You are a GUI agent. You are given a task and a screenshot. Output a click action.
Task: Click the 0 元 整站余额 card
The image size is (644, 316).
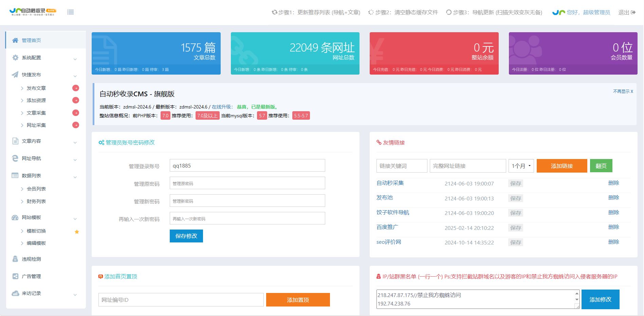point(434,53)
